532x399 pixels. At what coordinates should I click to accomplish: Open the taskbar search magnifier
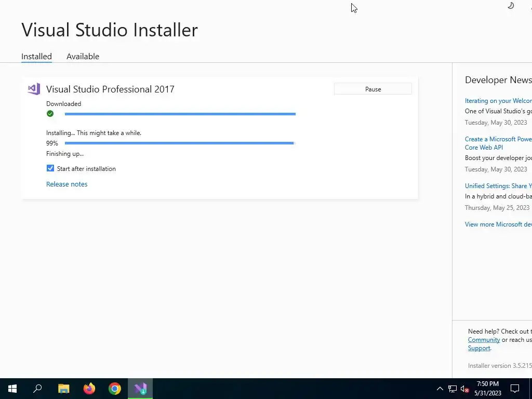click(37, 389)
